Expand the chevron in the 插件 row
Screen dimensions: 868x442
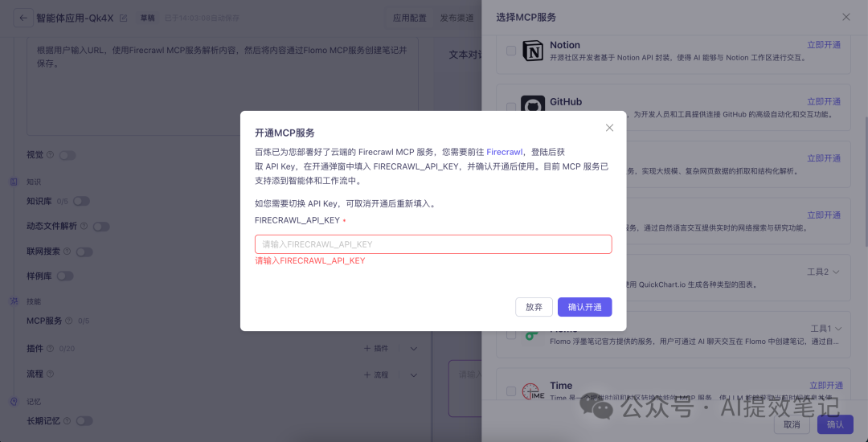414,349
